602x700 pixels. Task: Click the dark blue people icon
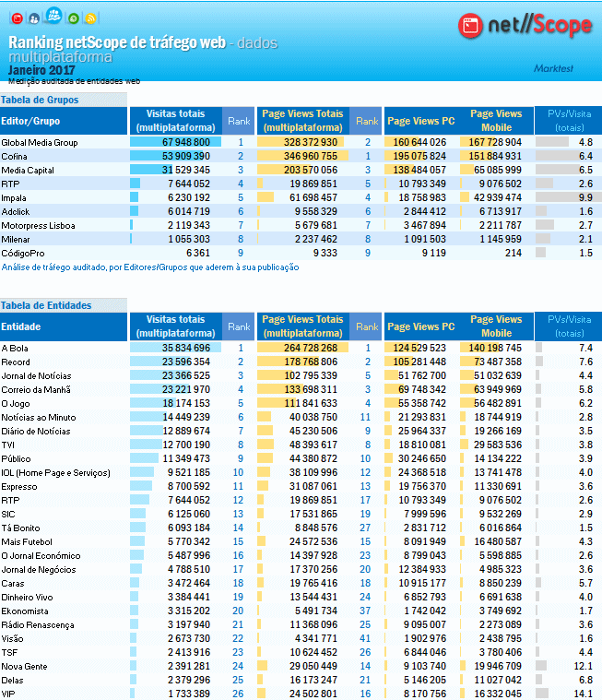tap(34, 18)
